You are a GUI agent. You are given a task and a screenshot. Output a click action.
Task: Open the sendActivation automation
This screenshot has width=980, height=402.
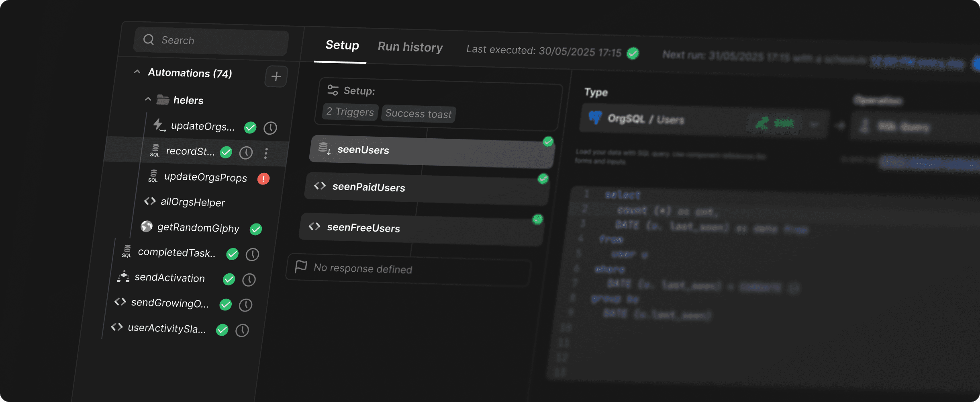[x=170, y=278]
